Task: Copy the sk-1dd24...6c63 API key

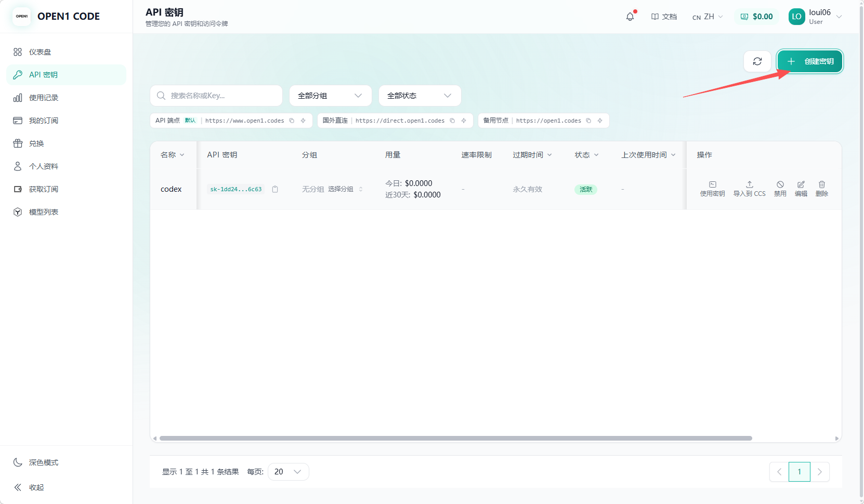Action: [x=275, y=189]
